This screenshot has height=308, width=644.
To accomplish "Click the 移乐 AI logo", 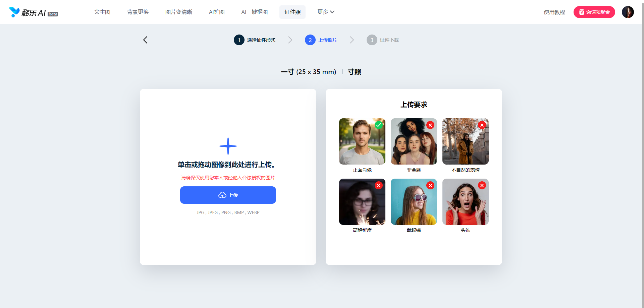I will 33,12.
